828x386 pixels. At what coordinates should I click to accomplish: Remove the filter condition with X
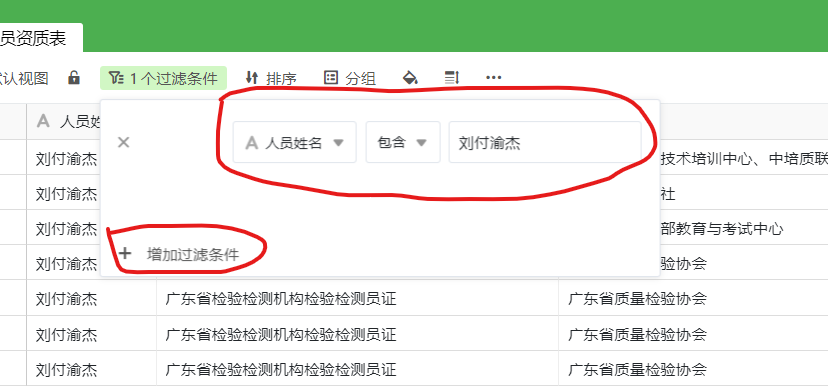click(124, 143)
